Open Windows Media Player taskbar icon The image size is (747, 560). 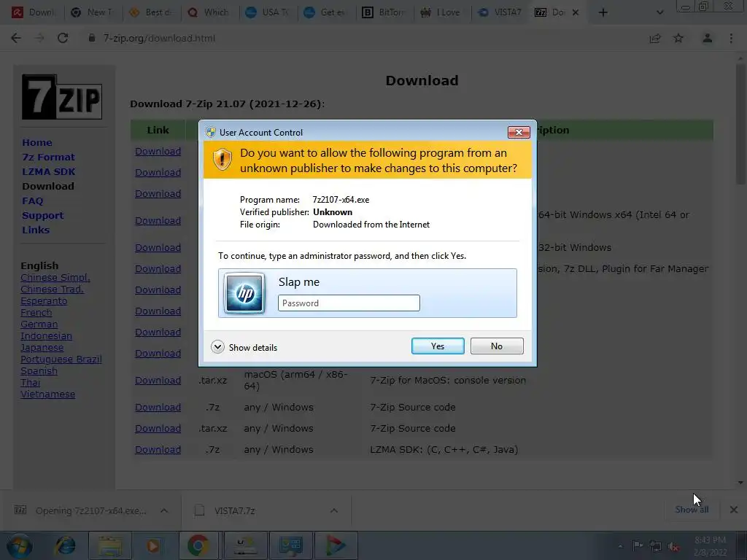pyautogui.click(x=153, y=545)
